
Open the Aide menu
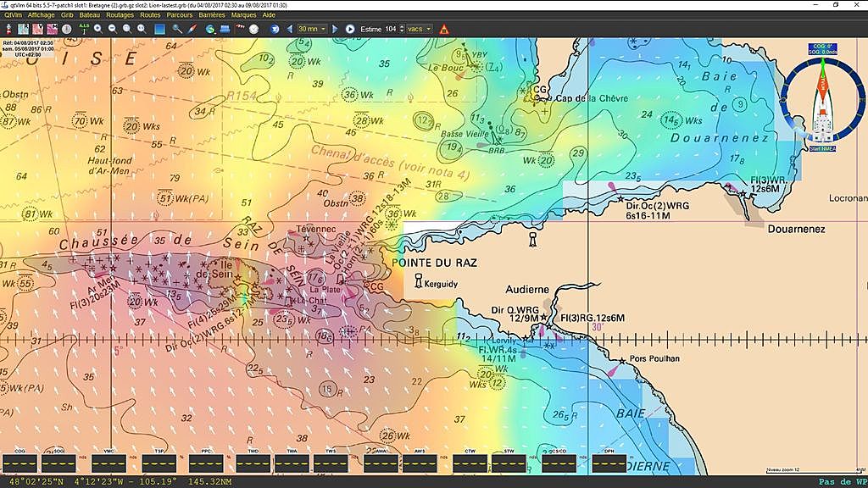pos(269,15)
